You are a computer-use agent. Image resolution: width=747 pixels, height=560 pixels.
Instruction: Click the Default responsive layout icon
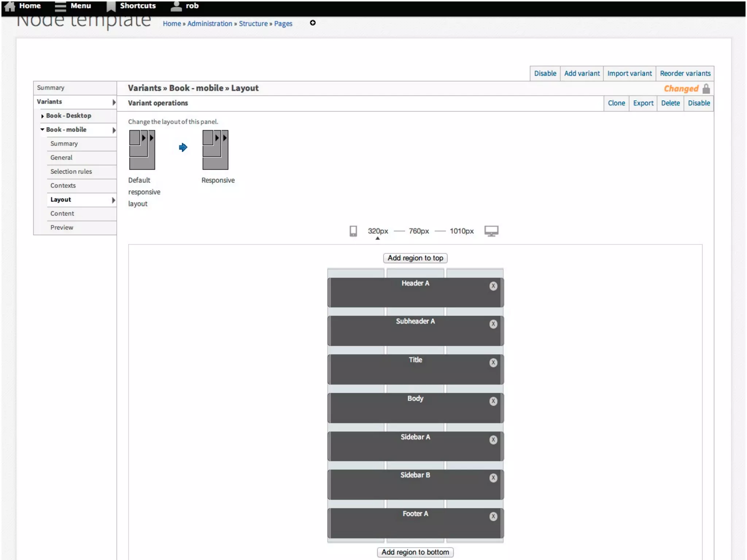pos(142,150)
